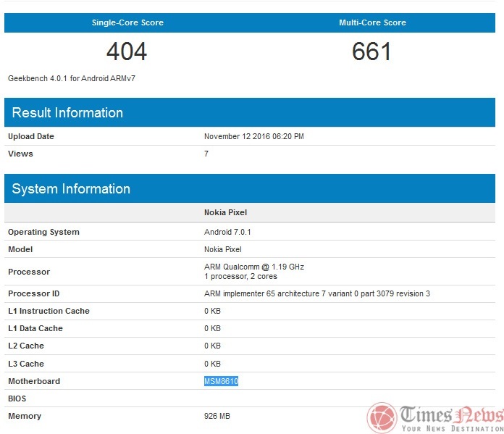Screen dimensions: 504x434
Task: Click the Nokia Pixel column heading
Action: click(227, 213)
